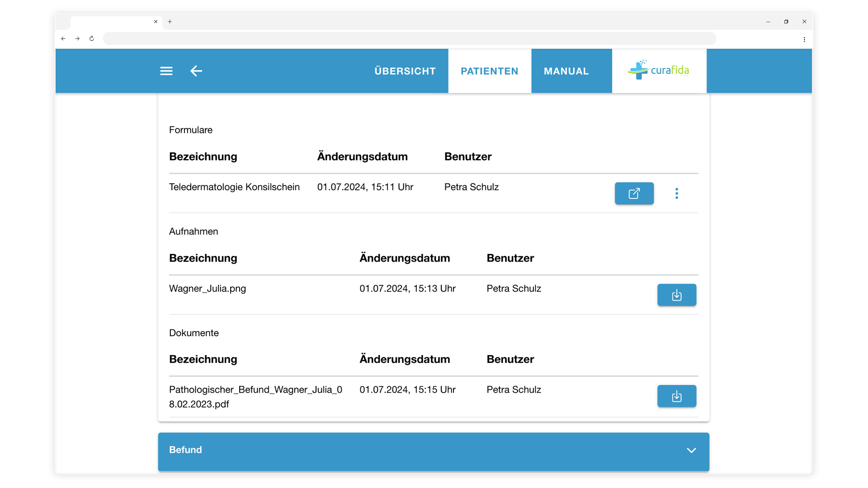Image resolution: width=868 pixels, height=488 pixels.
Task: Click the browser forward arrow
Action: point(77,38)
